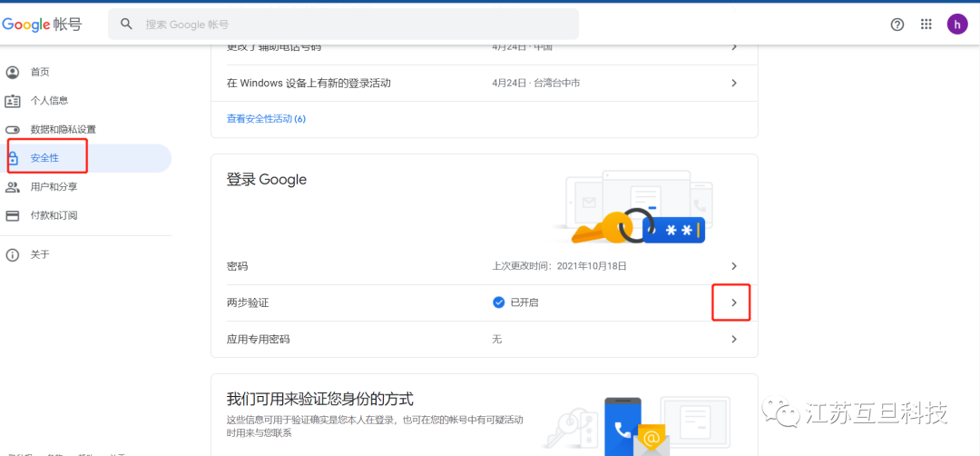The height and width of the screenshot is (456, 980).
Task: Select 付款和订阅 in the sidebar menu
Action: tap(54, 216)
